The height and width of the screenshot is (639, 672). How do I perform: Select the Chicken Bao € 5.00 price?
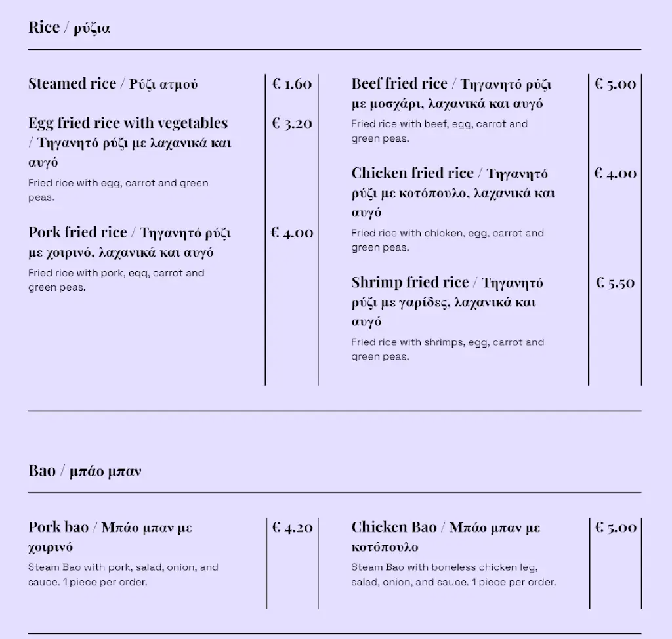click(x=615, y=527)
